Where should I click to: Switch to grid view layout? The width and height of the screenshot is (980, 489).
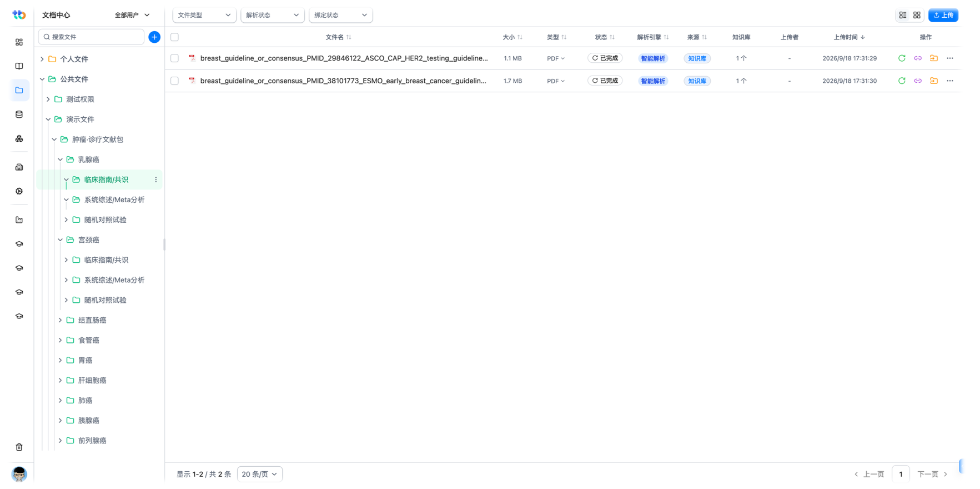(x=917, y=15)
